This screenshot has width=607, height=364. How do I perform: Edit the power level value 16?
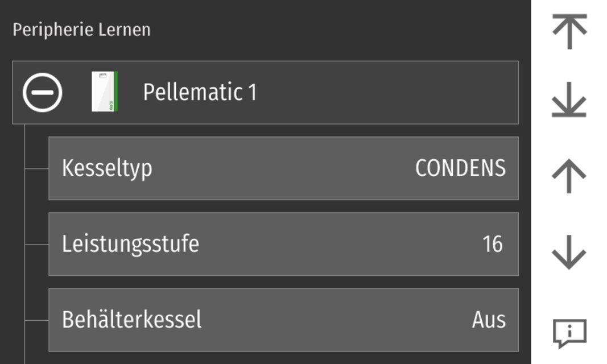[x=492, y=244]
